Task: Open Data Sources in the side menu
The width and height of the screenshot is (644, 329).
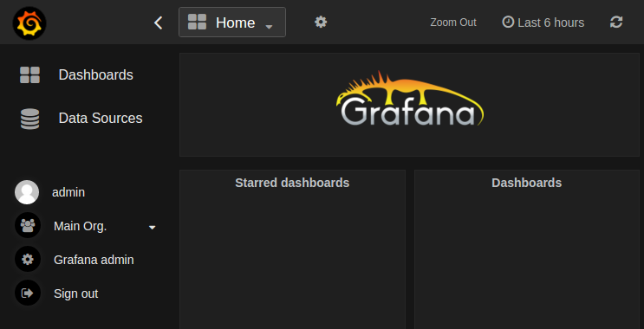Action: coord(101,118)
